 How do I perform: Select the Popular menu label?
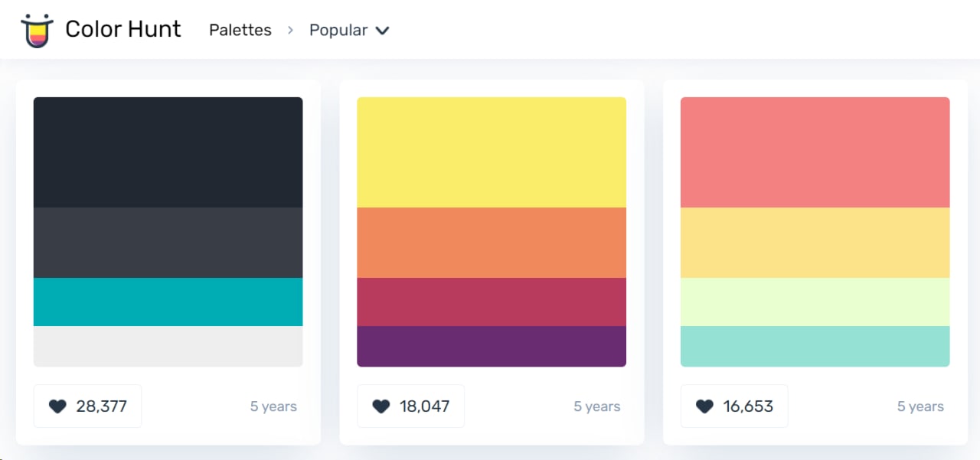pos(338,30)
